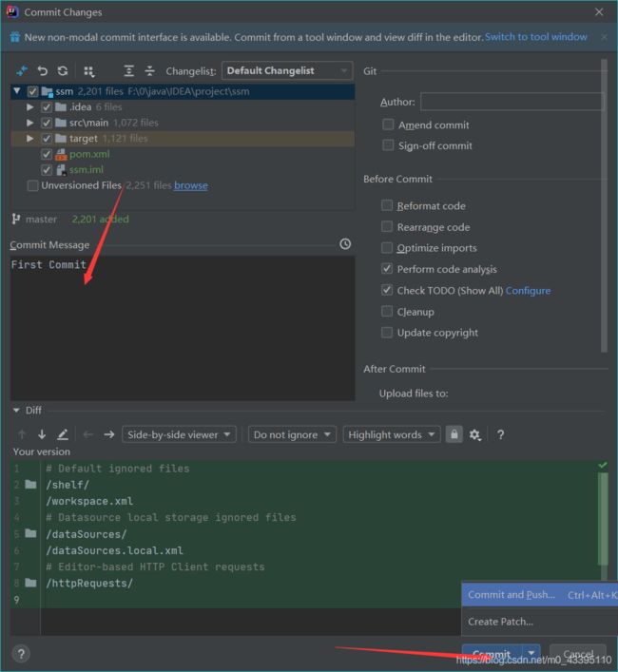This screenshot has height=672, width=618.
Task: Click the Commit button
Action: point(492,654)
